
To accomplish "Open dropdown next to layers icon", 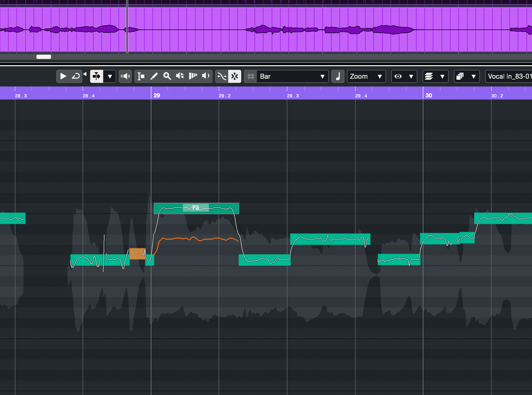I will 442,77.
